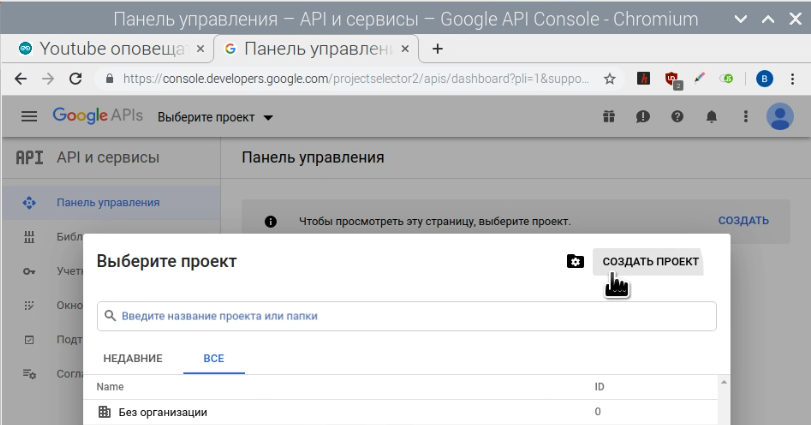Open a new browser tab
The width and height of the screenshot is (811, 425).
click(x=438, y=49)
